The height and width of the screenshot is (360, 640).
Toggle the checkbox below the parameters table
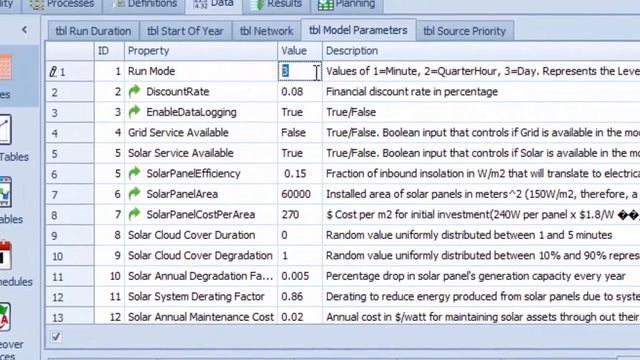56,337
